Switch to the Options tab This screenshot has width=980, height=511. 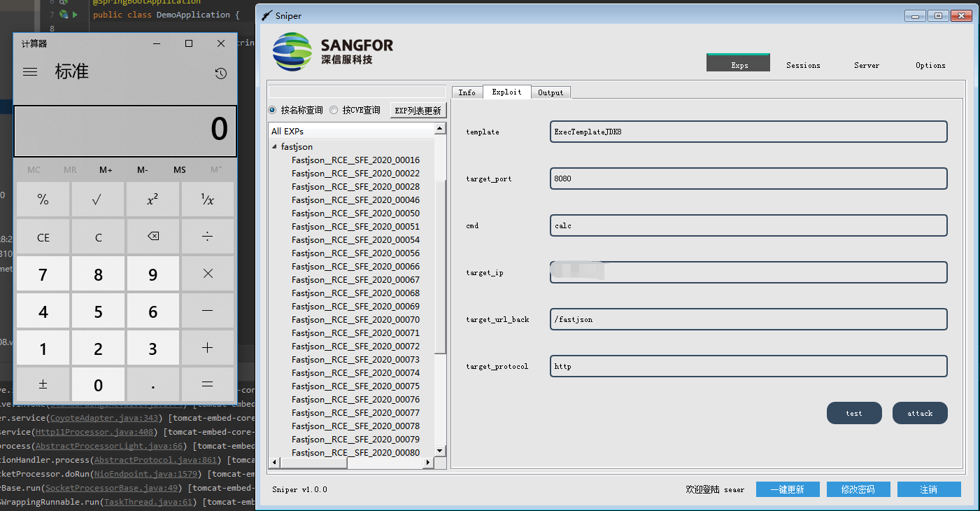930,65
